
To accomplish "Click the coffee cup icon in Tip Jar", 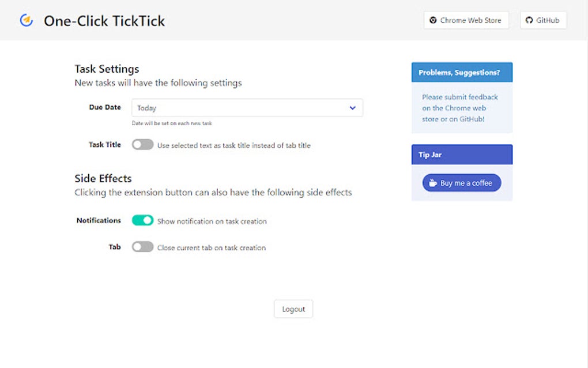I will click(432, 182).
